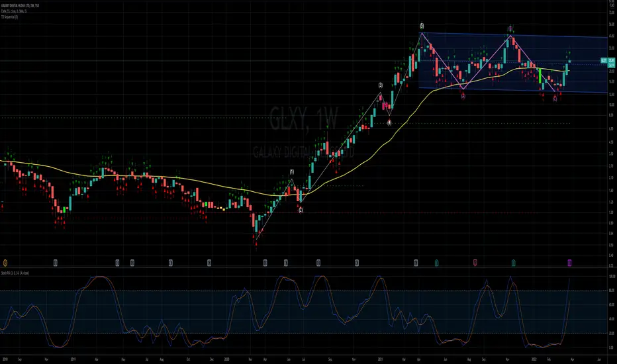Click the 2019 label on the time axis
Viewport: 617px width, 364px height.
(x=73, y=359)
